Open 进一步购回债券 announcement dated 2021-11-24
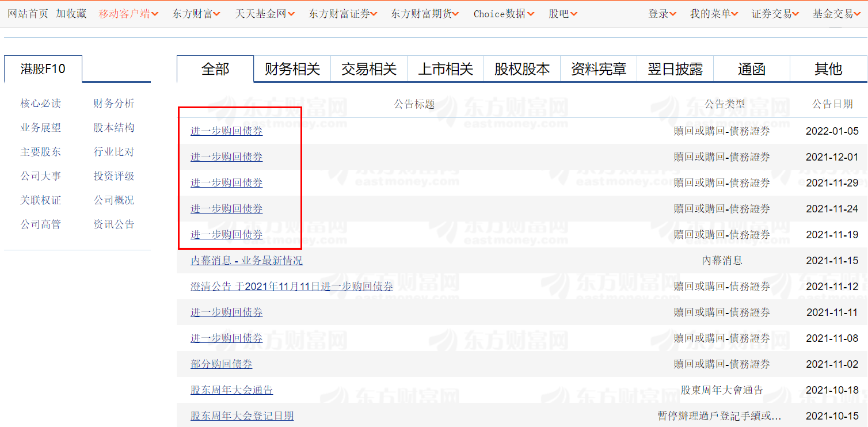 tap(227, 209)
